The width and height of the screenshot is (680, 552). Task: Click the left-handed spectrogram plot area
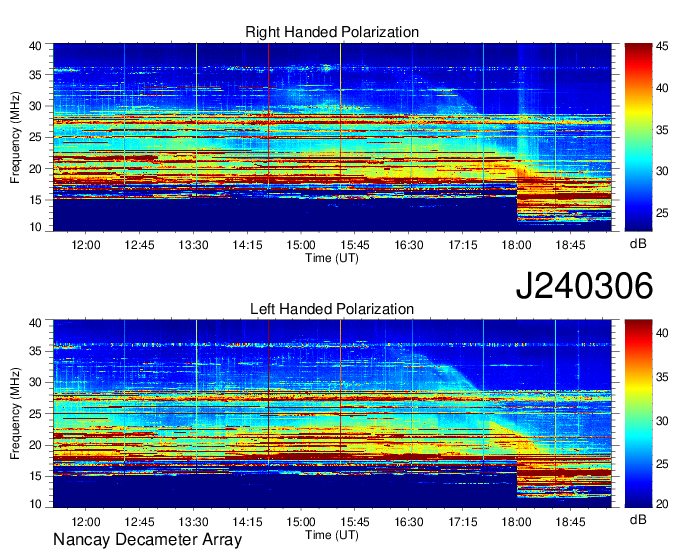click(x=332, y=414)
